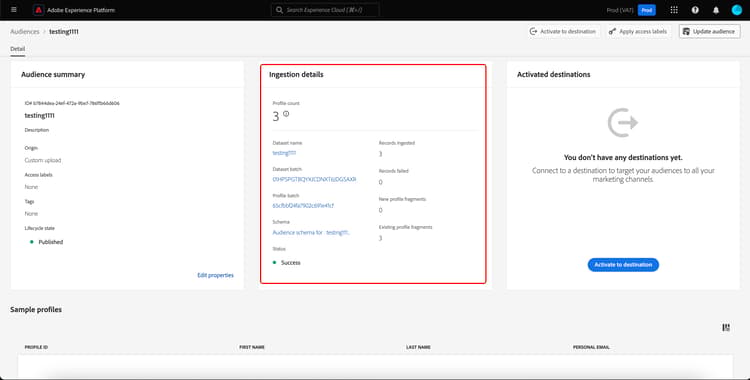
Task: Select the Detail tab
Action: click(18, 49)
